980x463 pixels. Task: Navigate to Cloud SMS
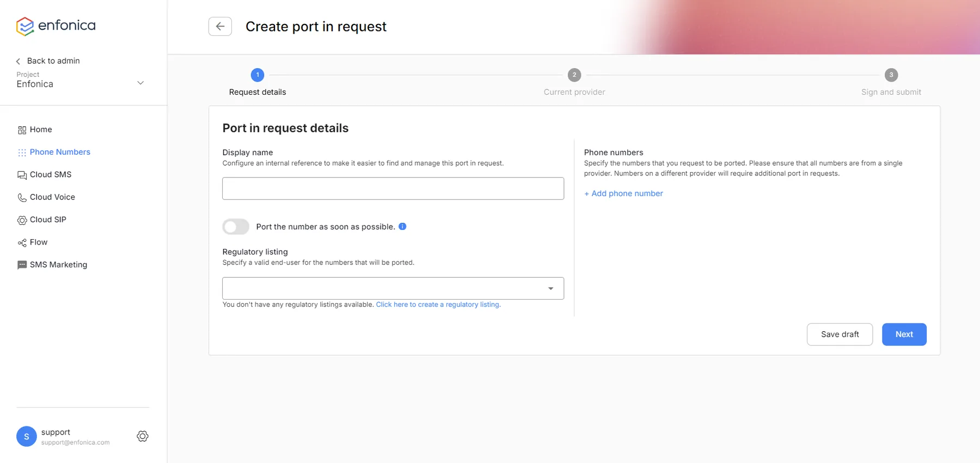51,174
